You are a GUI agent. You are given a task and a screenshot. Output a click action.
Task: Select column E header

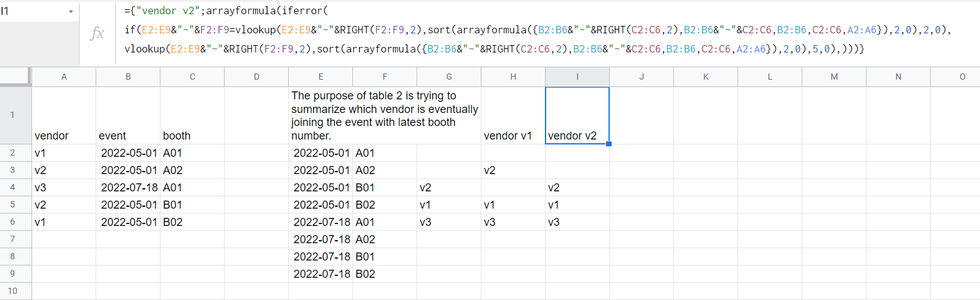pos(321,77)
